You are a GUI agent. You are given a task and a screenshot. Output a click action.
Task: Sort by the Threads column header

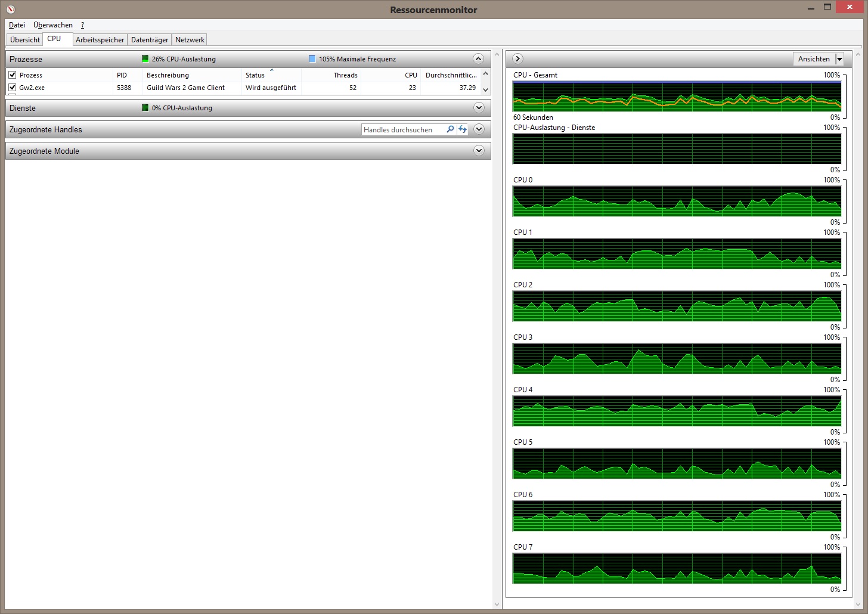click(331, 75)
